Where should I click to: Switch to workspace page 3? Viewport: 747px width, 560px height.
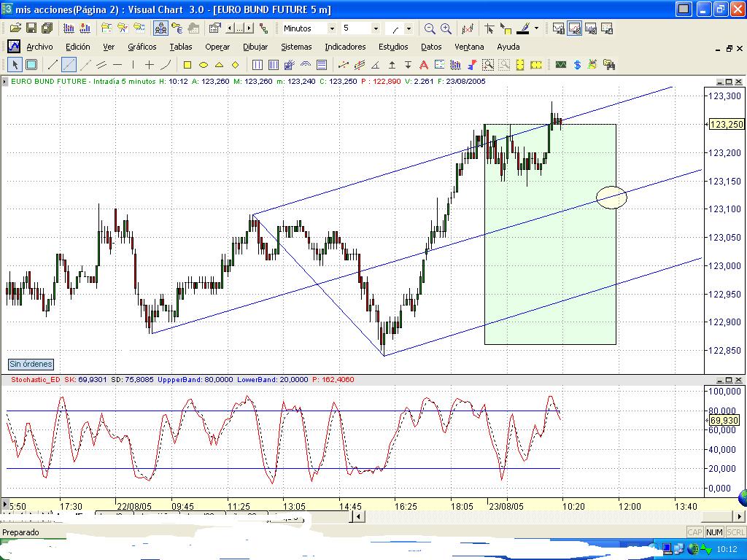click(591, 28)
